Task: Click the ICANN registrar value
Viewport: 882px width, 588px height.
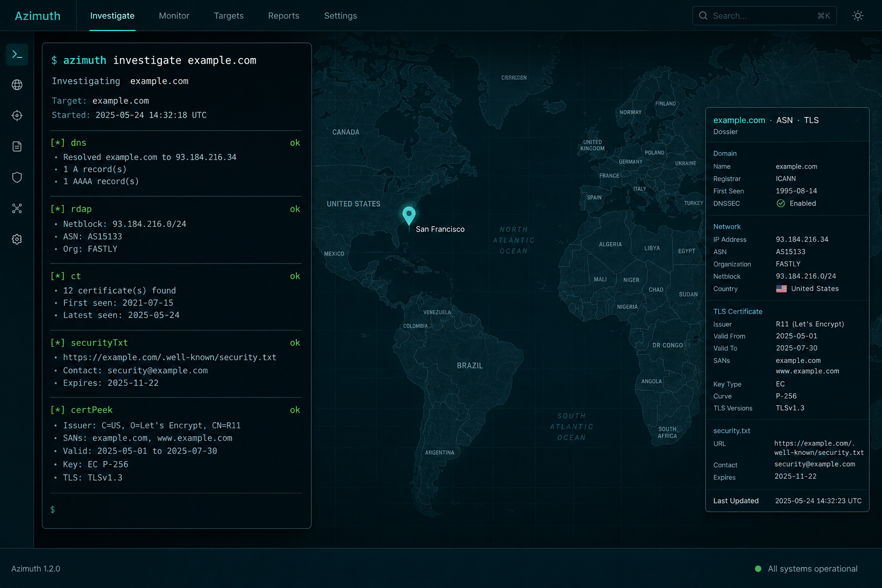Action: (786, 179)
